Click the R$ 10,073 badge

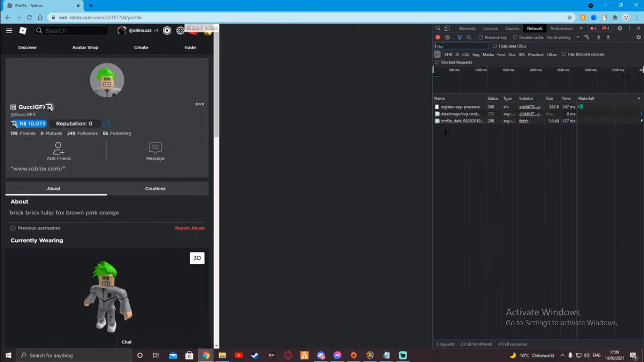[x=29, y=123]
